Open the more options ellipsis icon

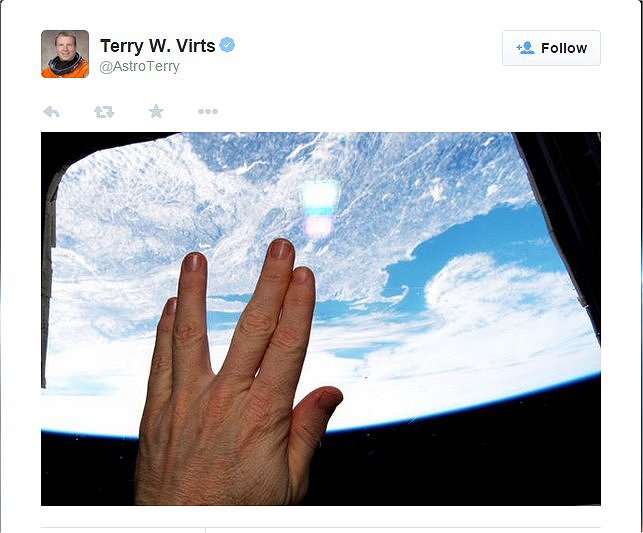(208, 111)
